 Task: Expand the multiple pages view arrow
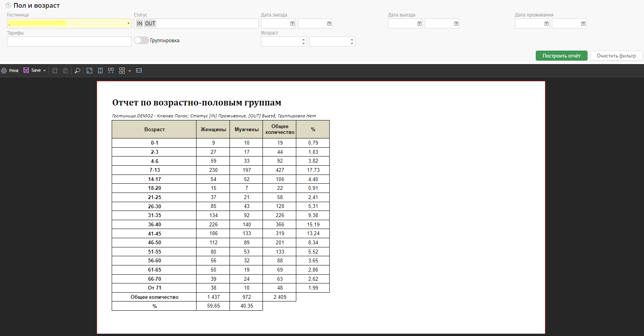(130, 71)
